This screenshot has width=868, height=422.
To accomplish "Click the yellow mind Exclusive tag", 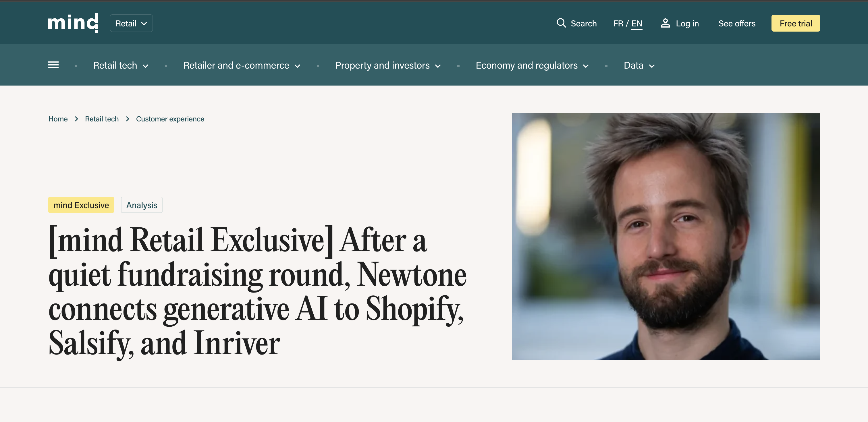I will [81, 205].
